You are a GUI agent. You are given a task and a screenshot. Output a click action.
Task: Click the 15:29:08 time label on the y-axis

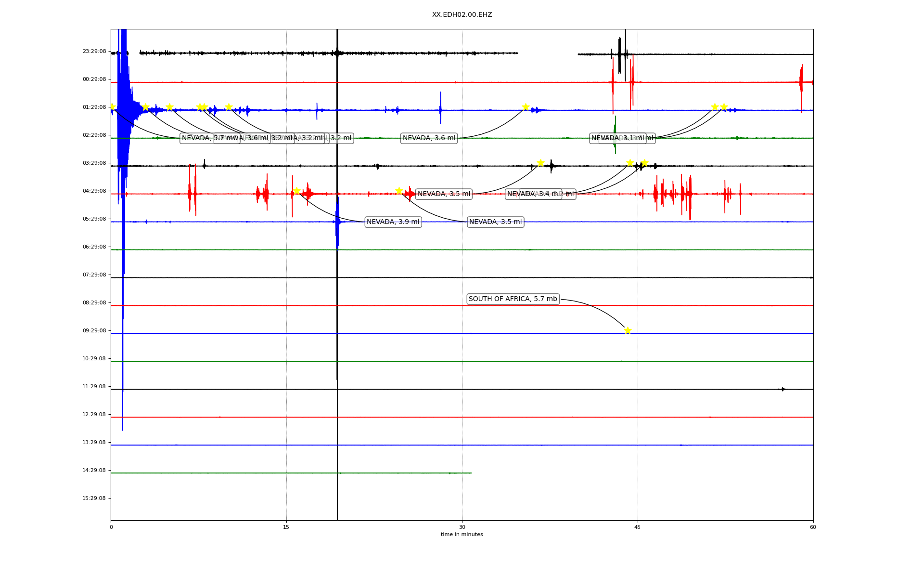[94, 499]
